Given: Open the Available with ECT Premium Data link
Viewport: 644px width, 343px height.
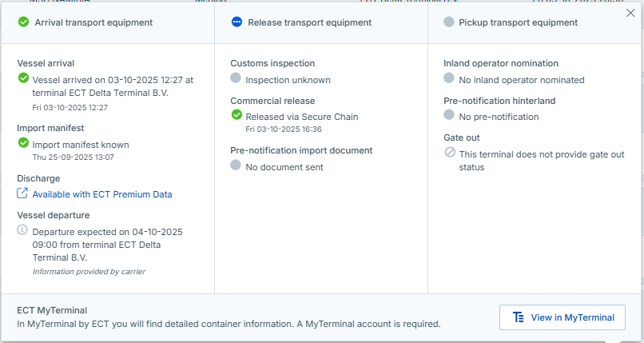Looking at the screenshot, I should point(102,194).
